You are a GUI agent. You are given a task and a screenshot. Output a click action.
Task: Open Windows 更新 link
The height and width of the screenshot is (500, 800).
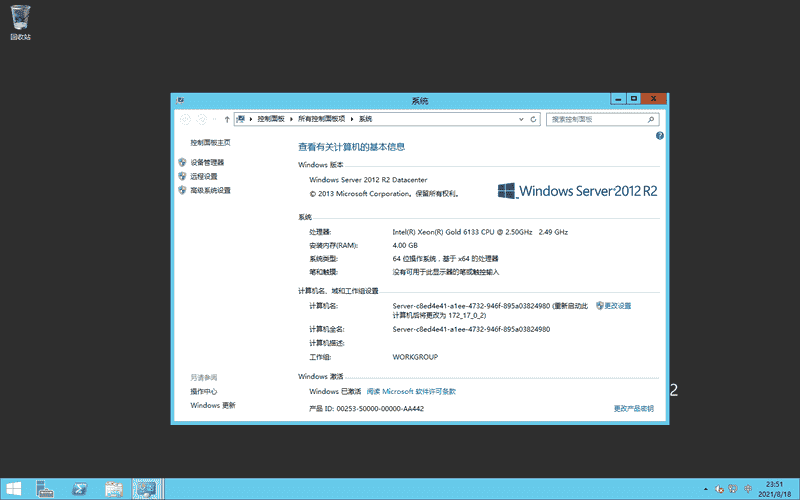(213, 405)
